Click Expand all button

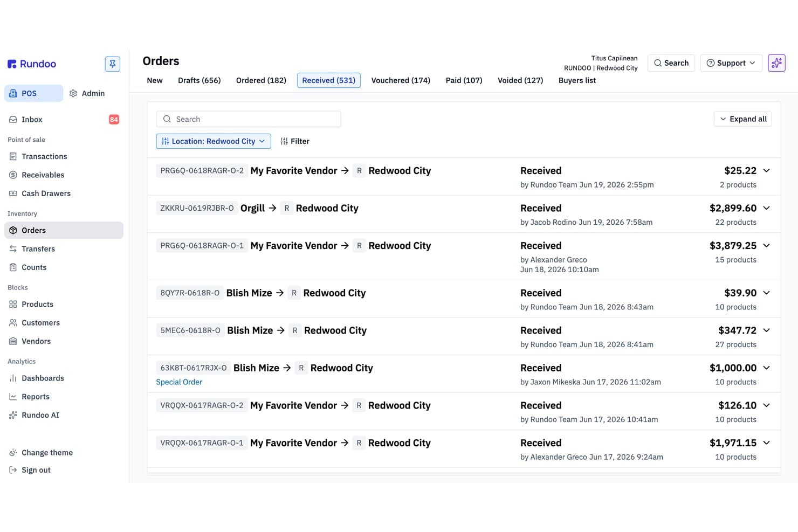coord(743,119)
